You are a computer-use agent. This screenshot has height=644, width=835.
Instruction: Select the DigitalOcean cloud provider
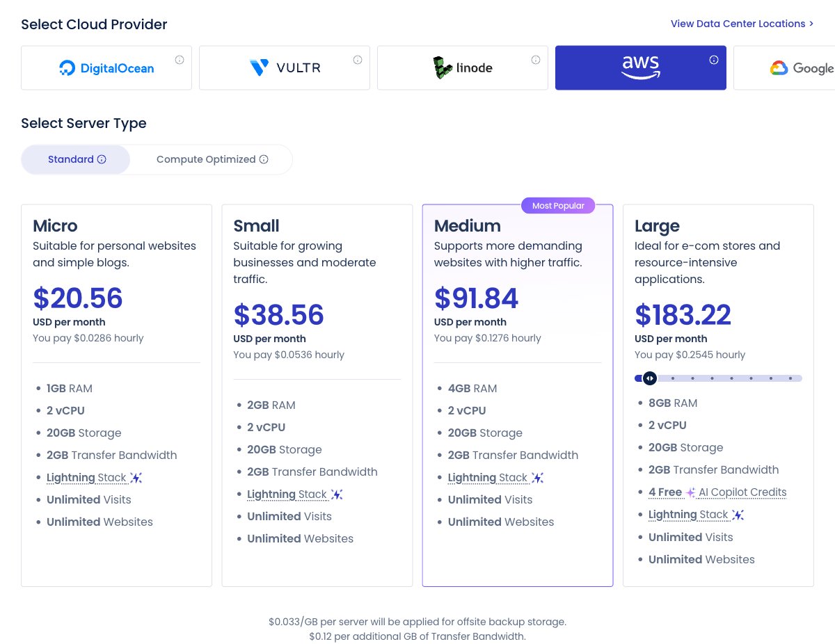pos(106,67)
